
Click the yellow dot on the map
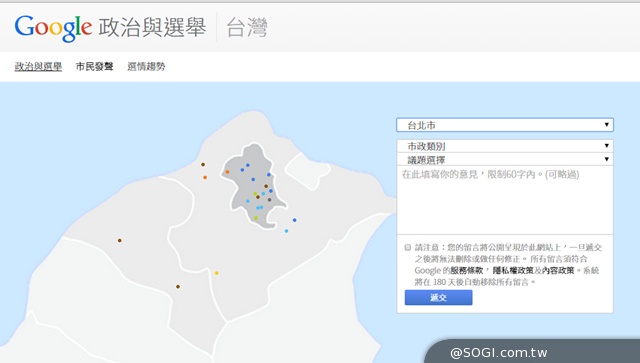tap(216, 273)
